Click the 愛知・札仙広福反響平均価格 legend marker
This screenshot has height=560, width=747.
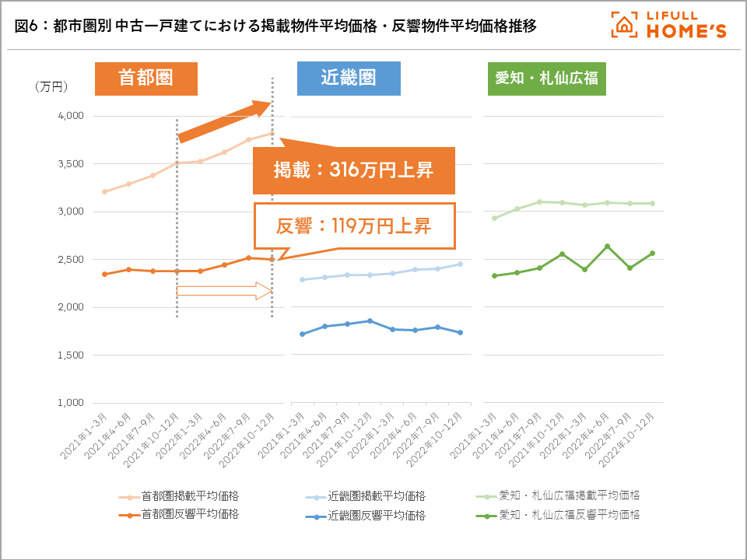[x=486, y=515]
